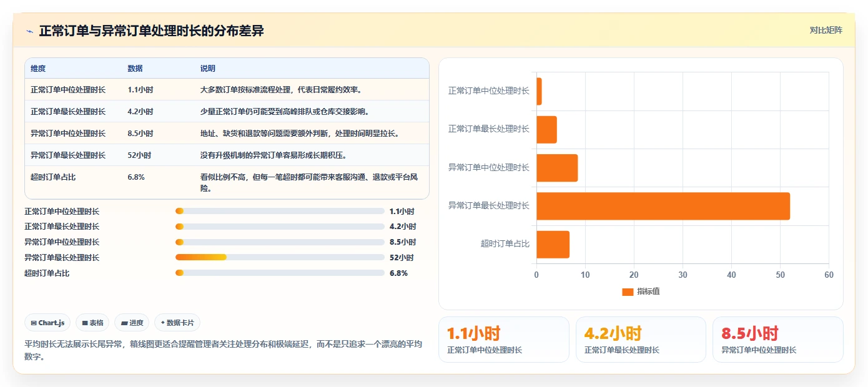Click the x-axis tick 30
The height and width of the screenshot is (387, 868).
click(683, 275)
